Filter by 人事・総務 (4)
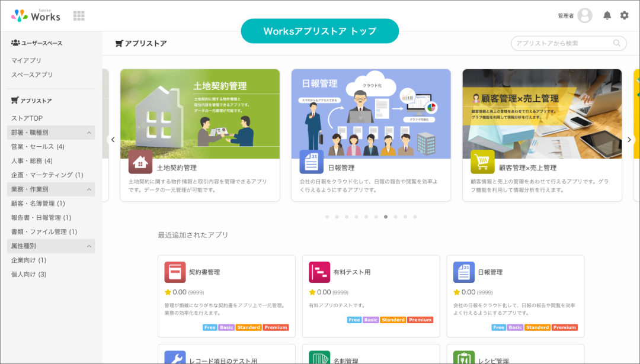 pos(32,161)
